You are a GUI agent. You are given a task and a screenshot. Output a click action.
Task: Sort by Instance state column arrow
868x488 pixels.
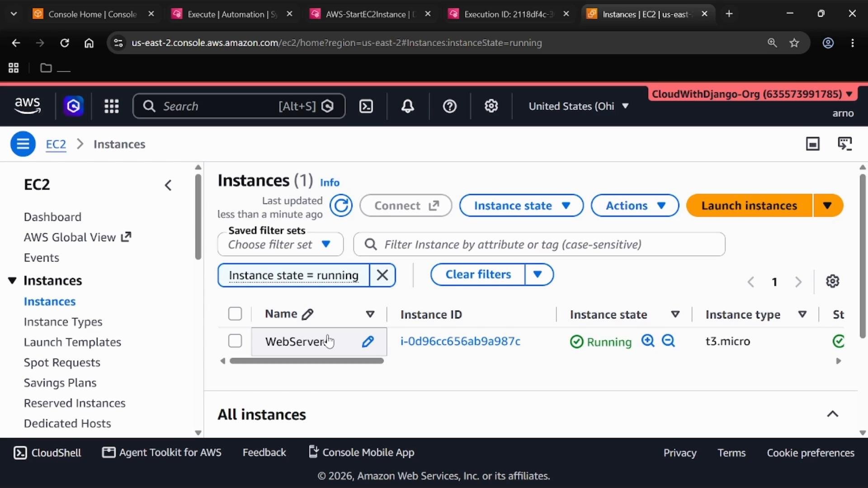pos(675,314)
